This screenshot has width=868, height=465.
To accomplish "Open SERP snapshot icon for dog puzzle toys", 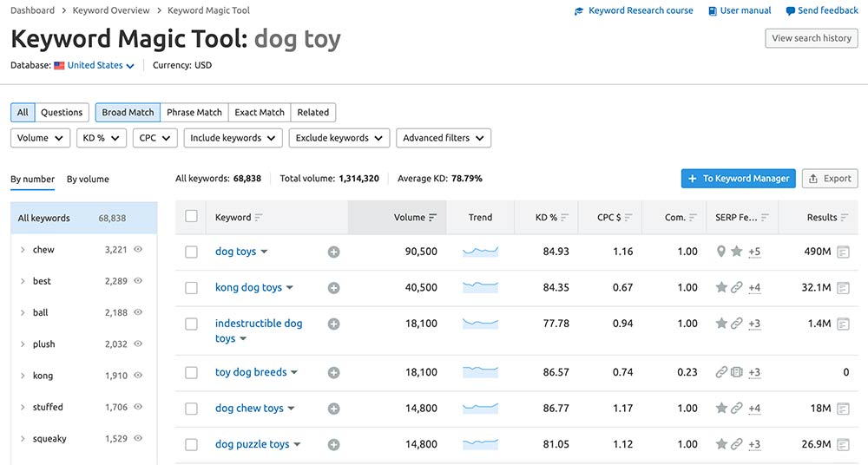I will click(x=843, y=445).
